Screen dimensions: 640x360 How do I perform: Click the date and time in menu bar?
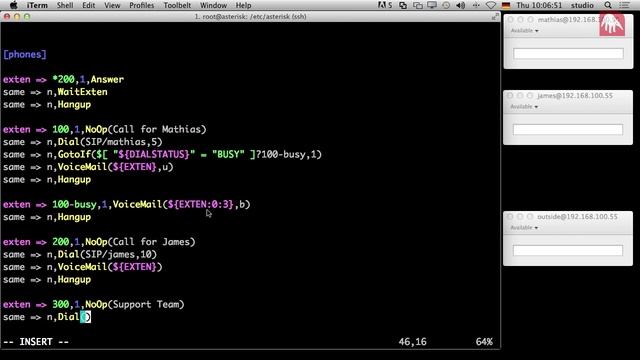[539, 5]
